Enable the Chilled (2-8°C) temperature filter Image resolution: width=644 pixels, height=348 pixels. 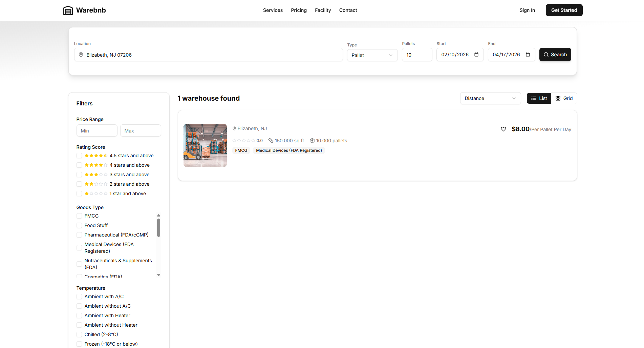click(79, 334)
